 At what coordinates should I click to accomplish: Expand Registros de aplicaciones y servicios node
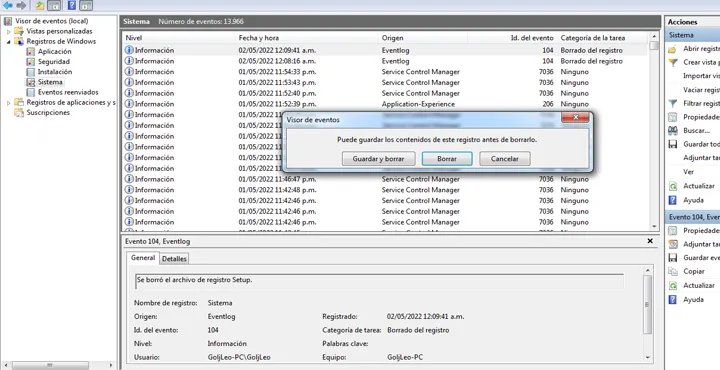(x=9, y=103)
